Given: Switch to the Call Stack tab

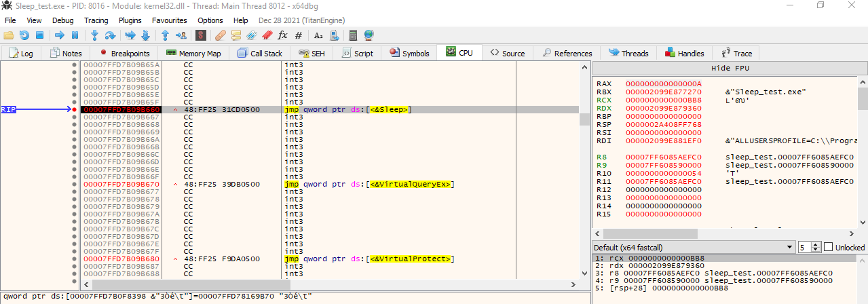Looking at the screenshot, I should click(x=259, y=53).
